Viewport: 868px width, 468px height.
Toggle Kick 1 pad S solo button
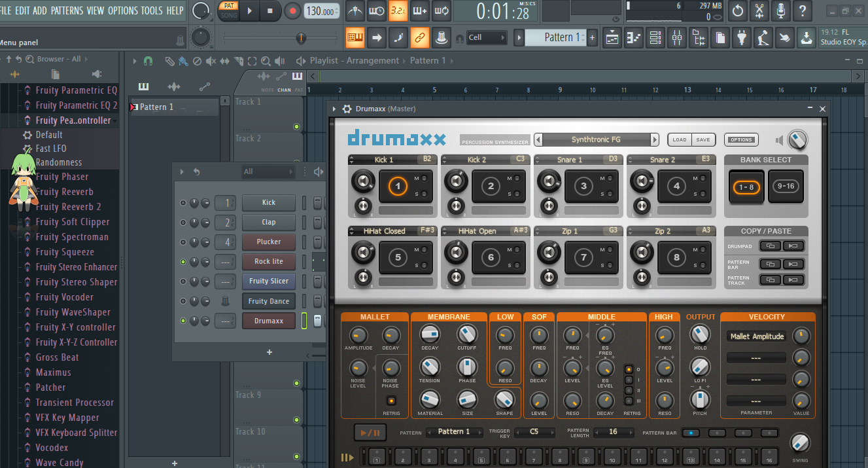(x=424, y=194)
